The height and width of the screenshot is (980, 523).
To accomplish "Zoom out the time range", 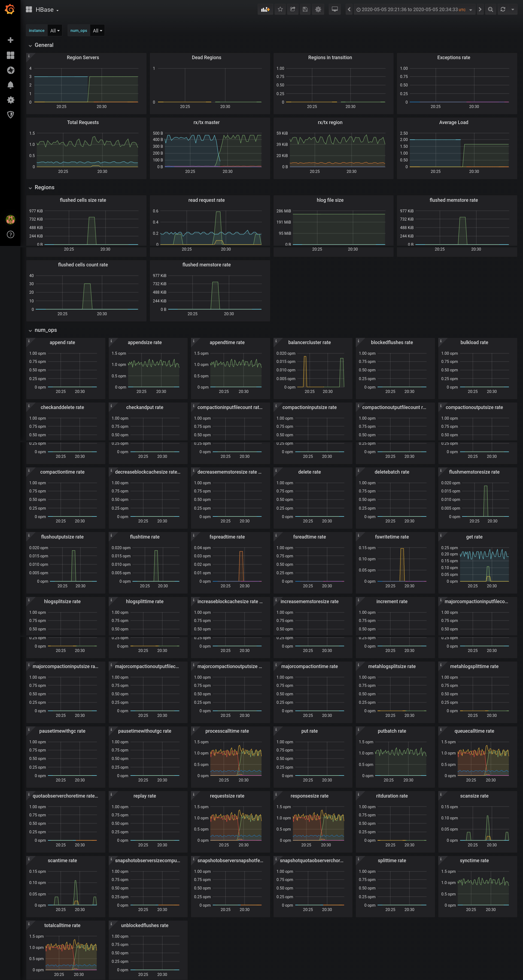I will (490, 10).
